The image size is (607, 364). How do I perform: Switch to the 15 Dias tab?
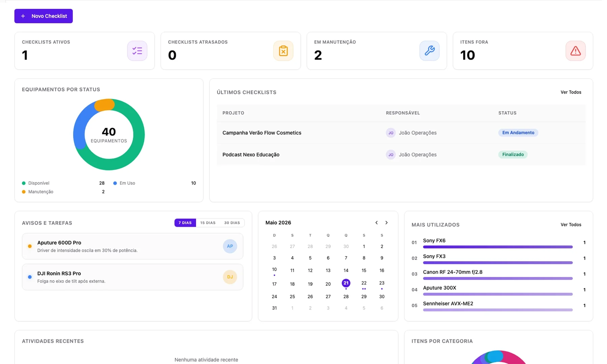point(208,223)
